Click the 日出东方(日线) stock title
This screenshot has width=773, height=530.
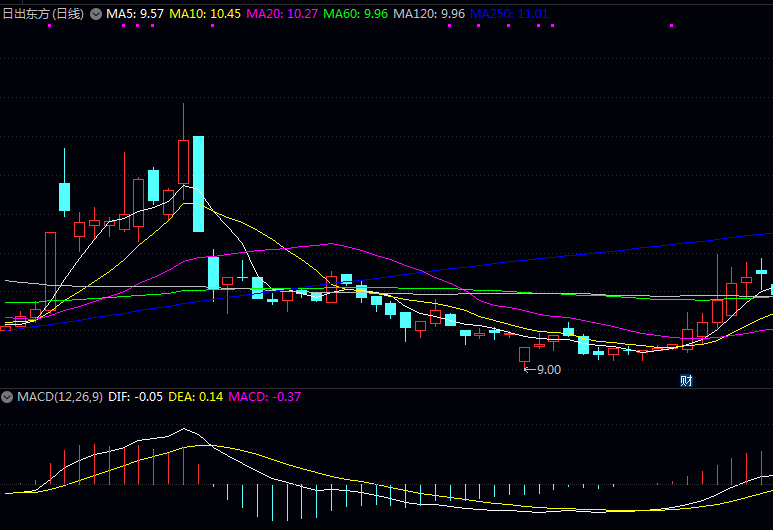[x=42, y=14]
